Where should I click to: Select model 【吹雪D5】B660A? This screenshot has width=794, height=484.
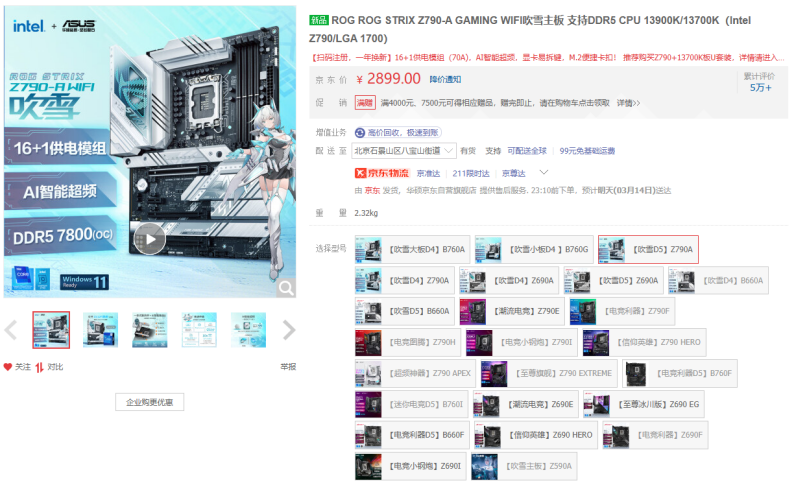(x=405, y=311)
